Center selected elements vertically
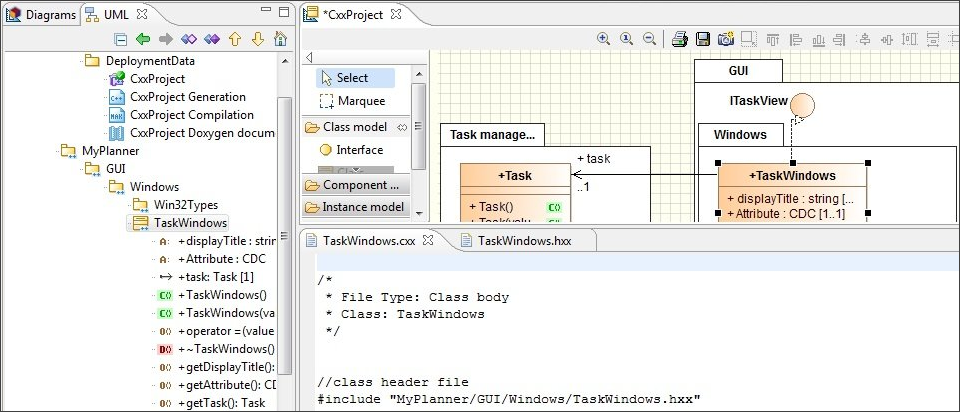The image size is (960, 412). coord(887,39)
